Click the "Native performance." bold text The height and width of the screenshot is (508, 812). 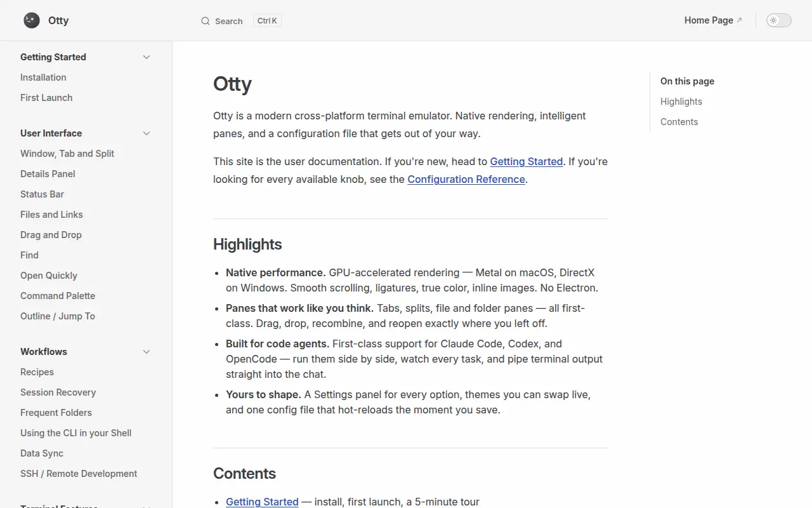coord(276,272)
